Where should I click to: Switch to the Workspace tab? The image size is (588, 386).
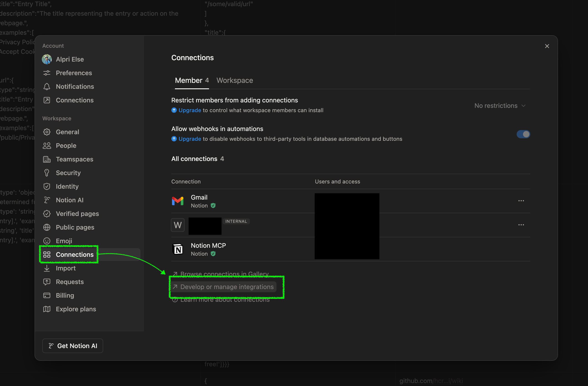[234, 80]
